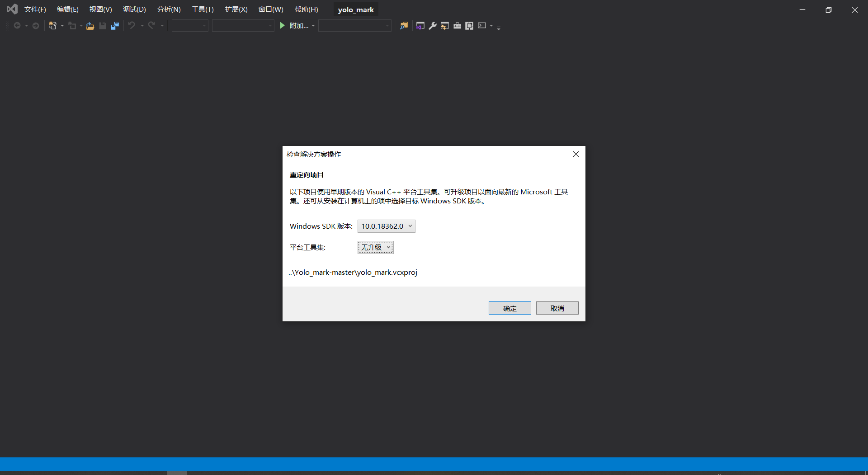Open a file using the Open File icon
The image size is (868, 475).
tap(90, 26)
